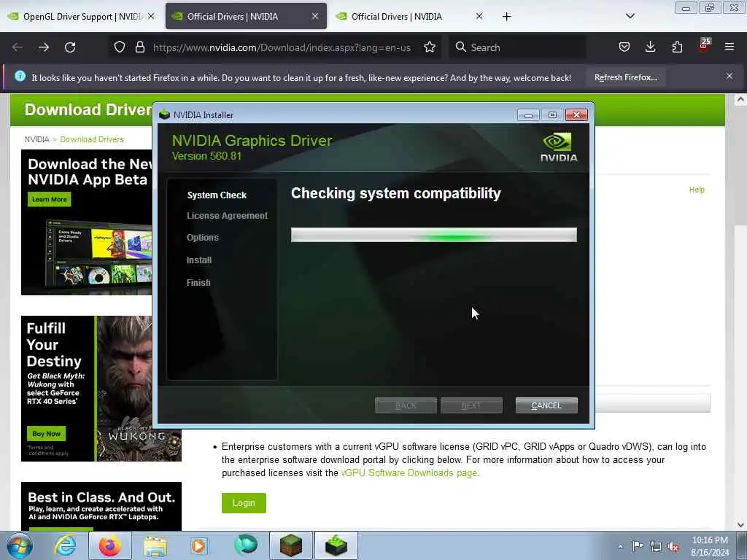Click the info icon in notification bar
Screen dimensions: 747x560
pos(20,76)
